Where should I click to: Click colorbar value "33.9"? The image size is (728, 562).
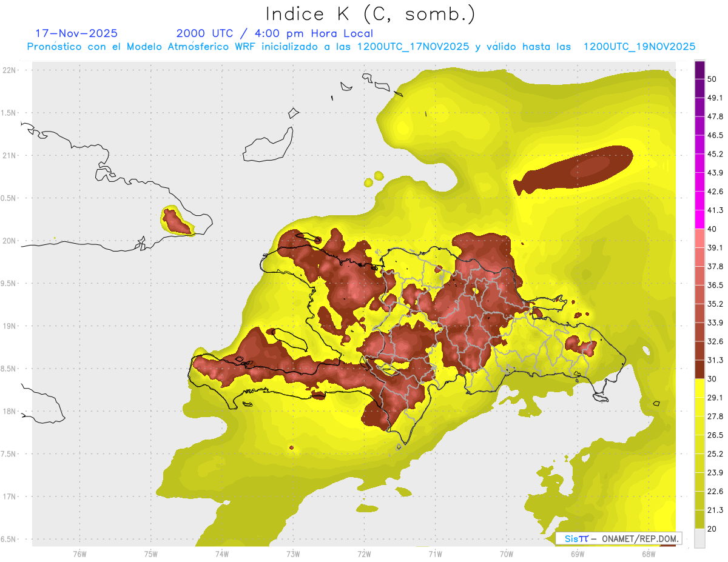coord(715,323)
